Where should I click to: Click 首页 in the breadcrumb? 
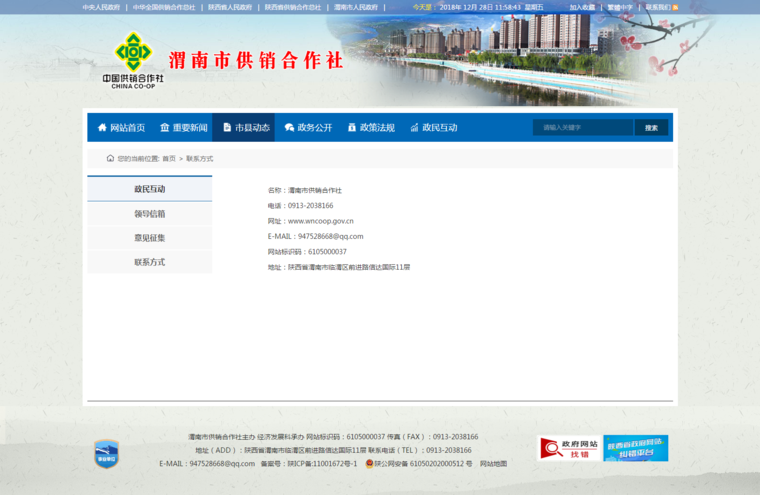coord(169,159)
